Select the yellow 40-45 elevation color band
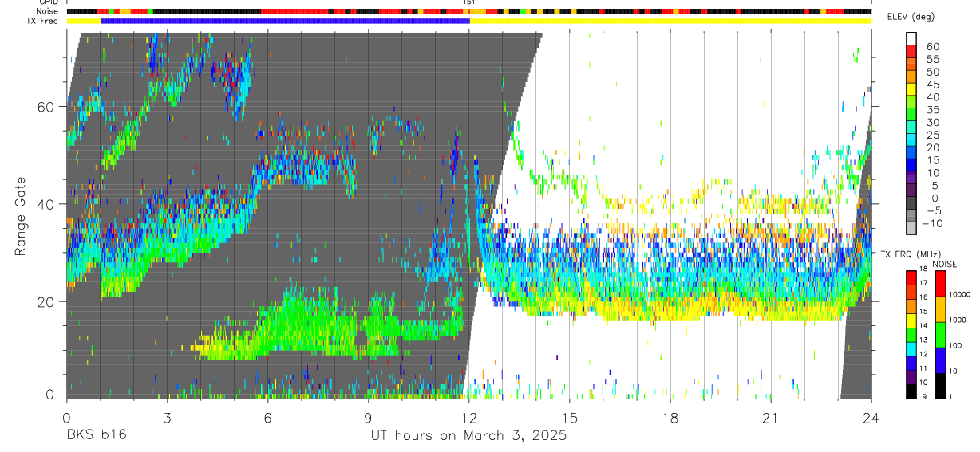The image size is (980, 452). (x=911, y=90)
